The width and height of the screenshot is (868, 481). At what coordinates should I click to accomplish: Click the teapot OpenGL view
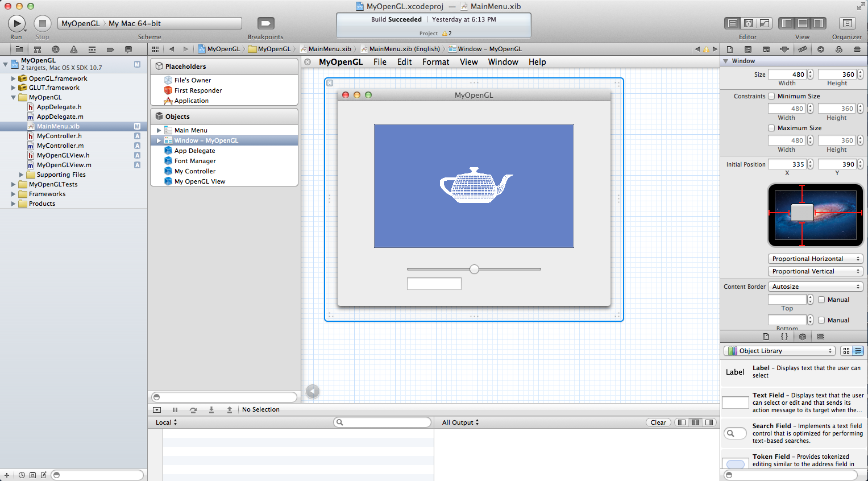pyautogui.click(x=474, y=186)
